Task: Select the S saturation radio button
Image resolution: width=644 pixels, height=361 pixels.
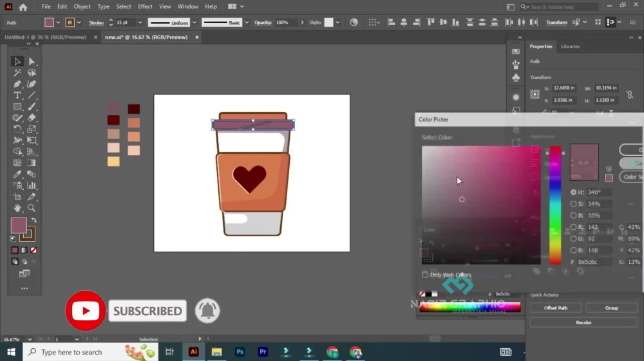Action: point(574,204)
